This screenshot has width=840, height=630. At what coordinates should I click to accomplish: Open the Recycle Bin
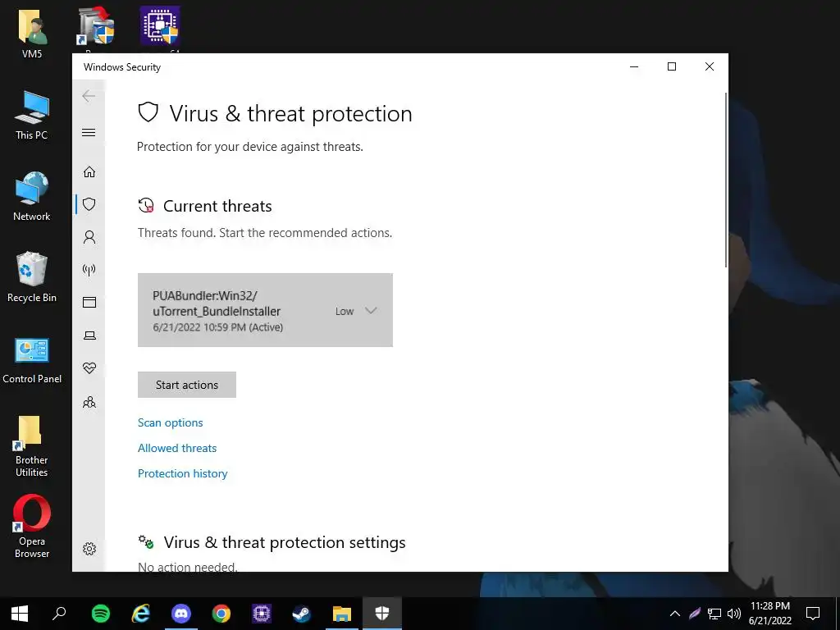click(32, 277)
